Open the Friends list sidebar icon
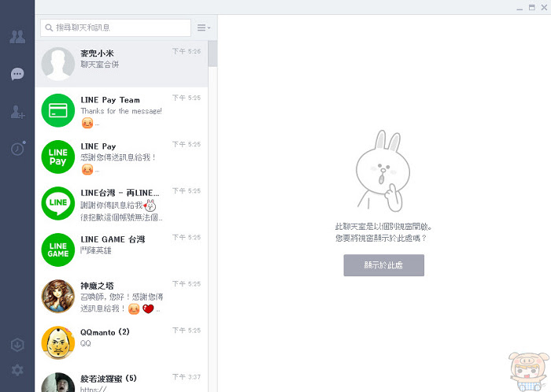 17,36
